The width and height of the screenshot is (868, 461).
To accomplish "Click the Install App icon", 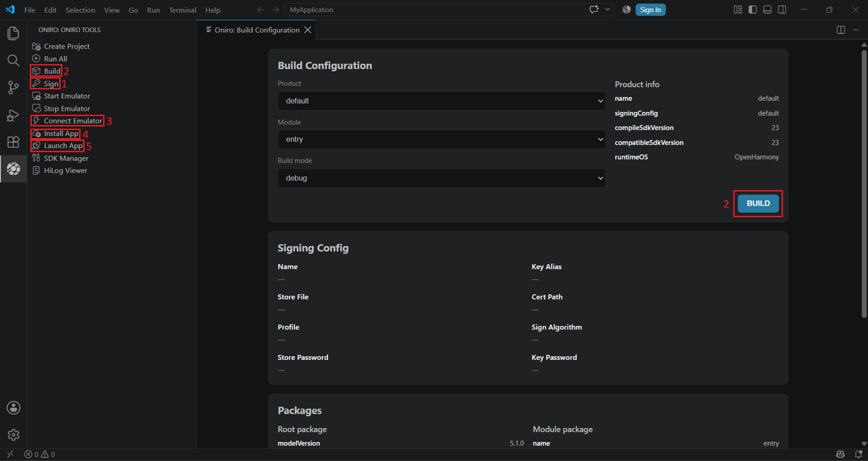I will [x=36, y=133].
